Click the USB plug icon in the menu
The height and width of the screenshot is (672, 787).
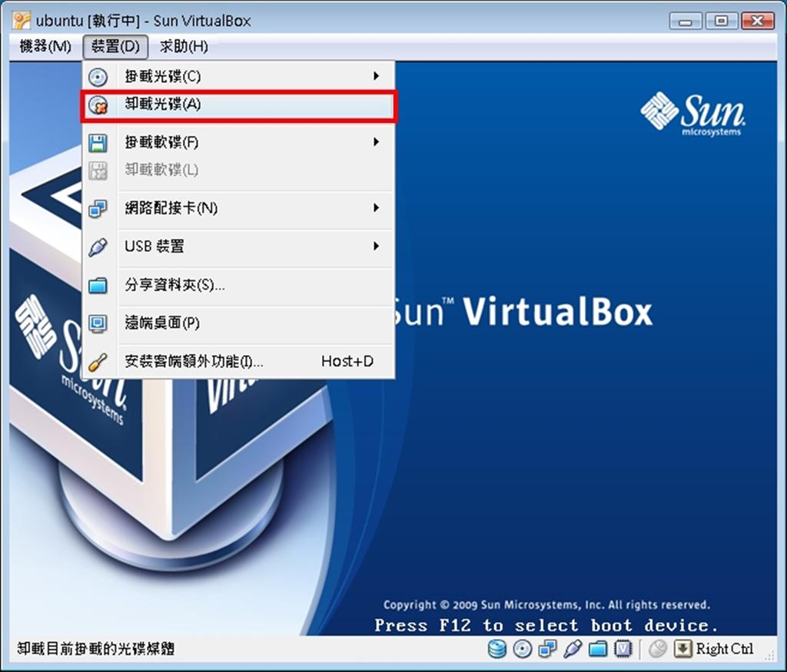pyautogui.click(x=98, y=247)
